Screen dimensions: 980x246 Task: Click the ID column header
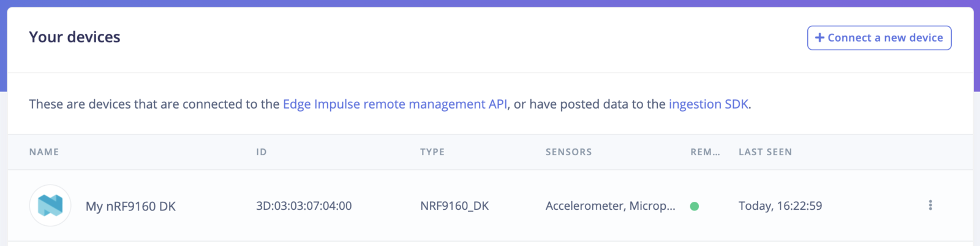click(262, 152)
